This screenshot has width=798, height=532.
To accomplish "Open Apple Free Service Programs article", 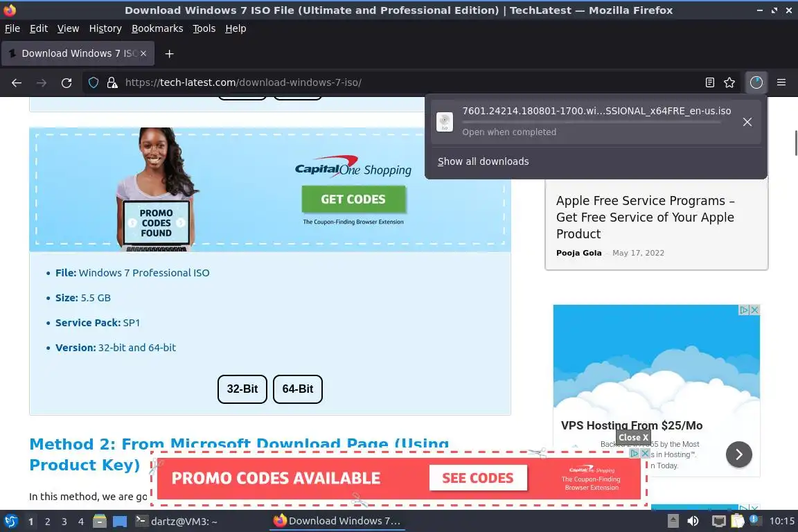I will 645,218.
